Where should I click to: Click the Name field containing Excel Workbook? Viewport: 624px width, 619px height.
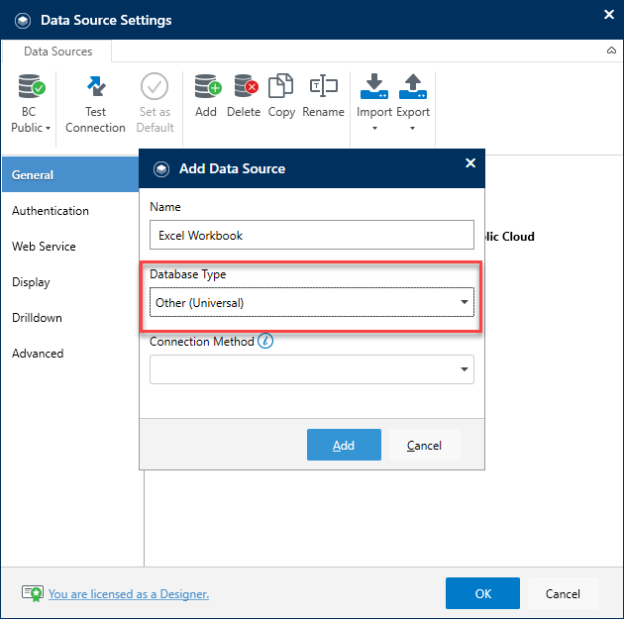(312, 235)
